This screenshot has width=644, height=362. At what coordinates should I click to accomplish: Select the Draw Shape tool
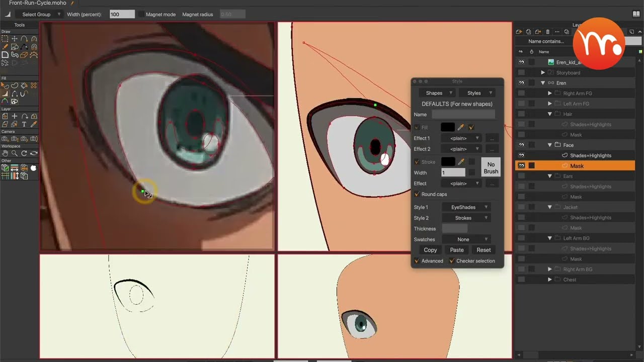click(x=15, y=47)
